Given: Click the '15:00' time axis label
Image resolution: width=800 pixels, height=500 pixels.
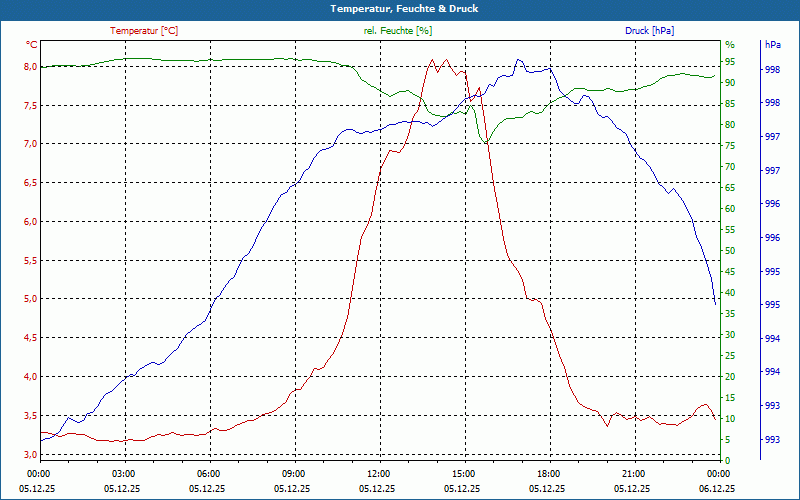Looking at the screenshot, I should point(463,473).
